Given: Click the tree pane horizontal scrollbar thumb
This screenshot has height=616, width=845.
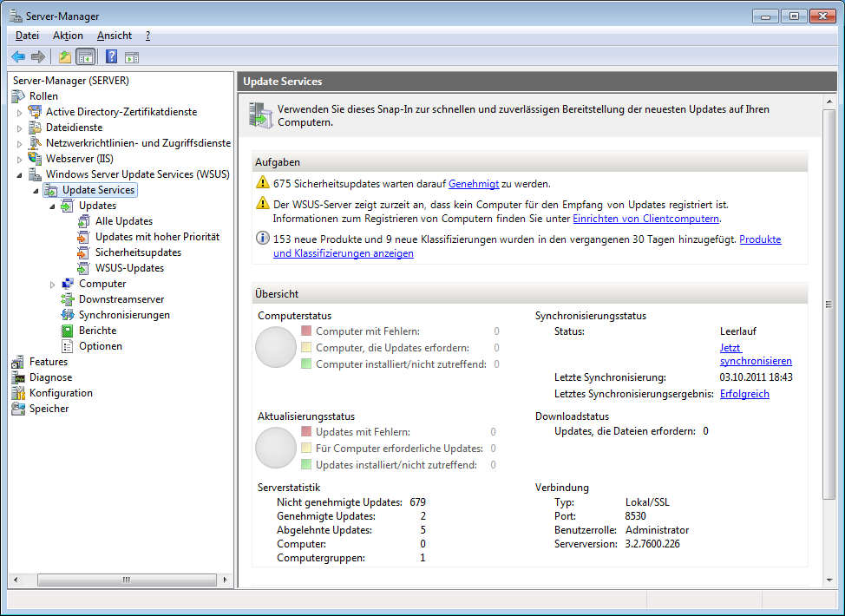Looking at the screenshot, I should (127, 580).
